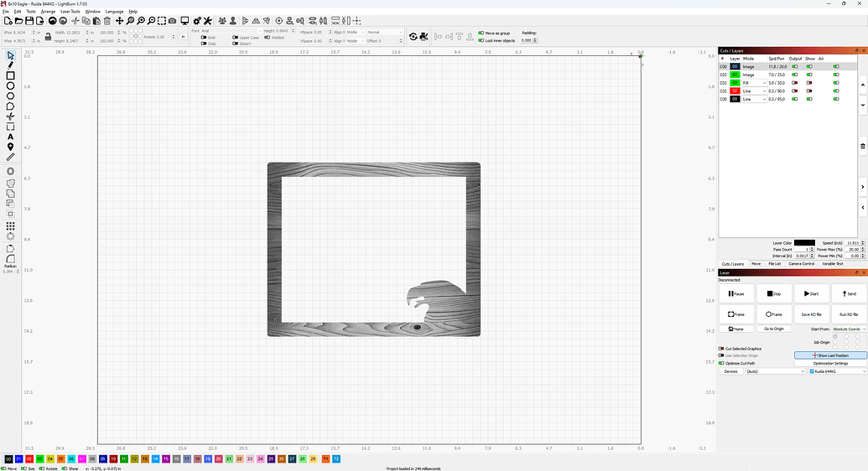Select the Rectangle drawing tool
The height and width of the screenshot is (471, 868).
coord(11,75)
